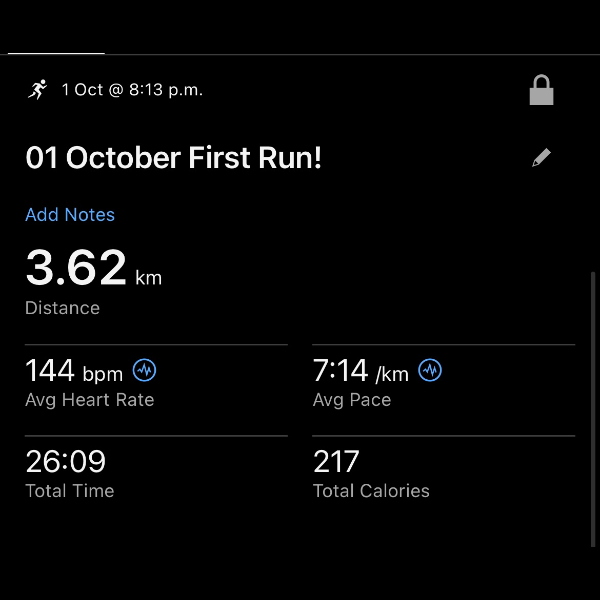Click the Total Calories label
The image size is (600, 600).
click(x=371, y=491)
